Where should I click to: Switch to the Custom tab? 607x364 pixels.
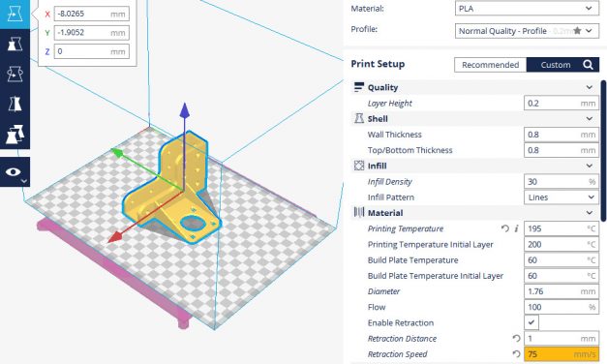pos(555,65)
